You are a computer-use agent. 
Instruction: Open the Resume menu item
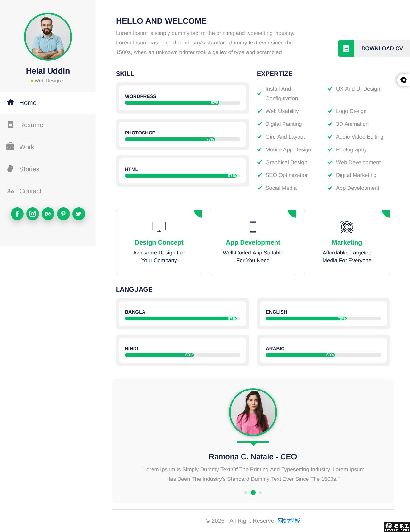(48, 125)
